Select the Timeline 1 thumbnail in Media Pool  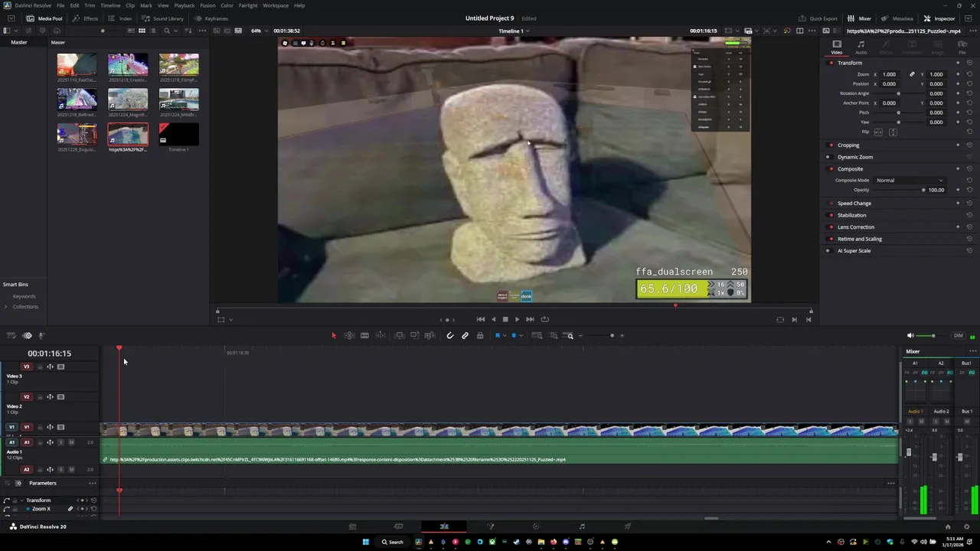point(178,135)
